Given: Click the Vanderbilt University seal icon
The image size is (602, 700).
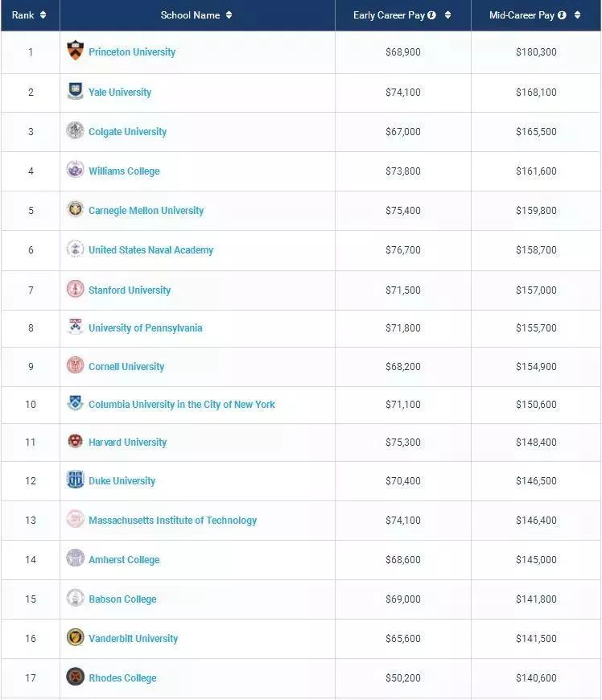Looking at the screenshot, I should 75,637.
